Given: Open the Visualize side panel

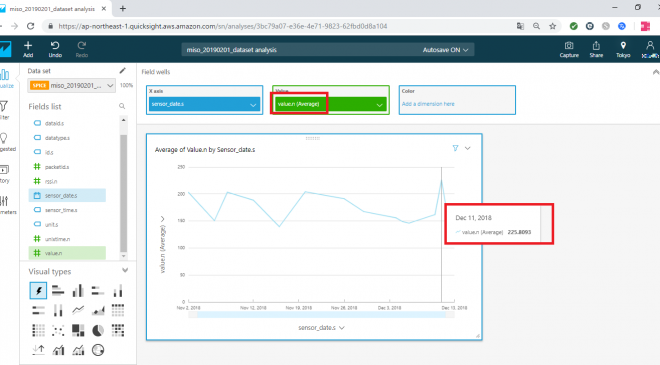Looking at the screenshot, I should 6,79.
